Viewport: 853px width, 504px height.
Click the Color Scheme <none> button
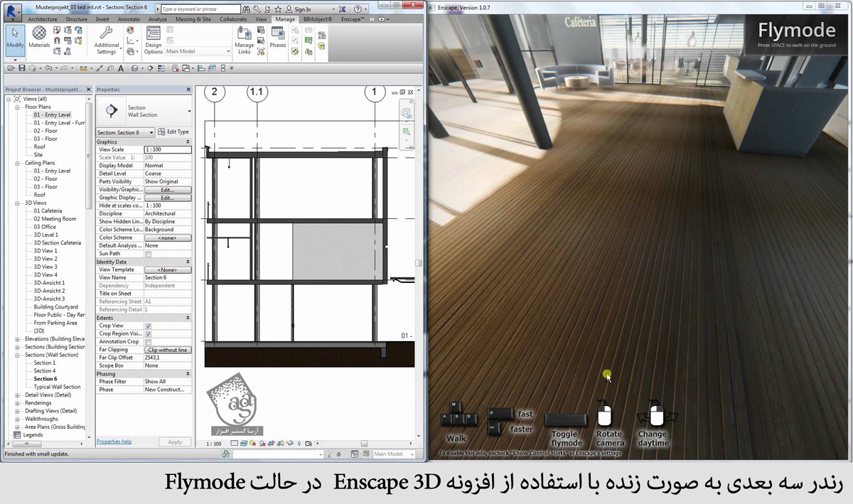(x=168, y=238)
